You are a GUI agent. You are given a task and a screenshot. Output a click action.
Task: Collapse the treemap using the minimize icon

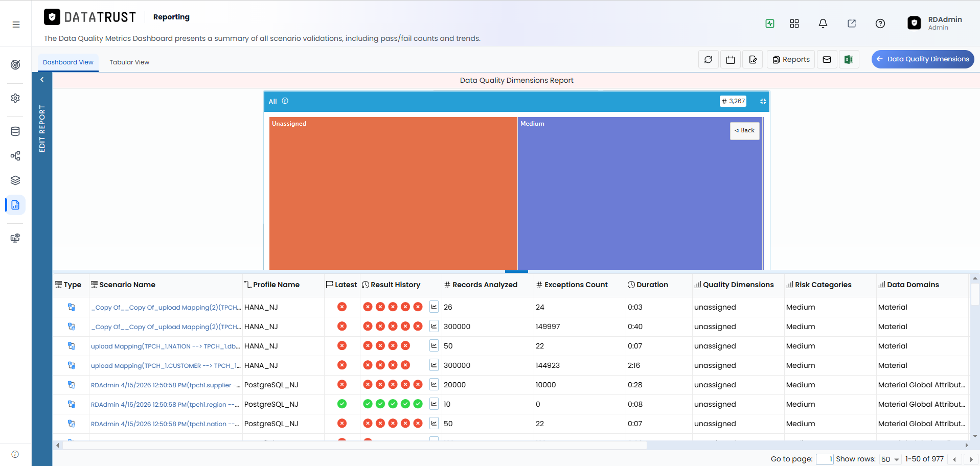(763, 101)
